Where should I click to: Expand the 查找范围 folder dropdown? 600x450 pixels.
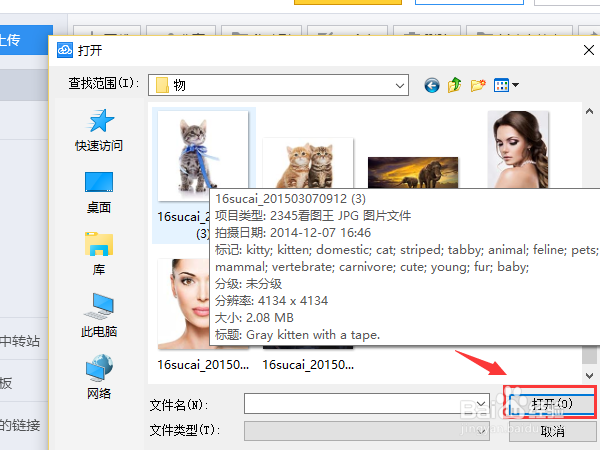tap(400, 85)
